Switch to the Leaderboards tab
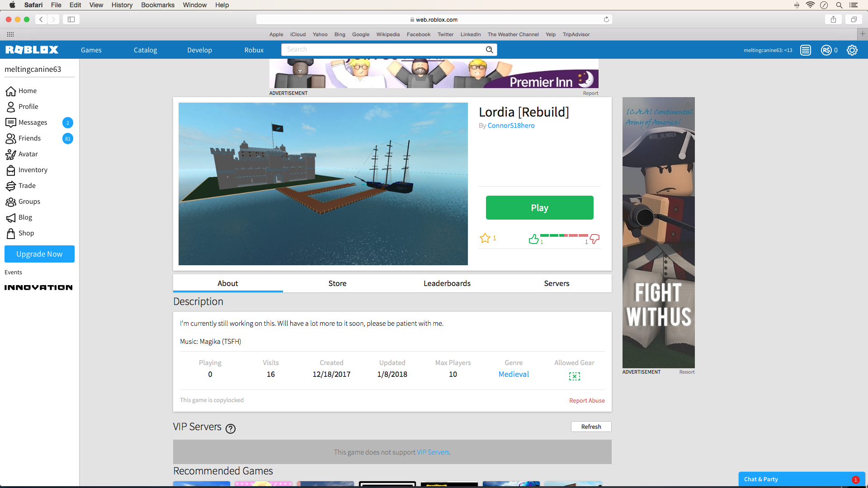 coord(447,283)
